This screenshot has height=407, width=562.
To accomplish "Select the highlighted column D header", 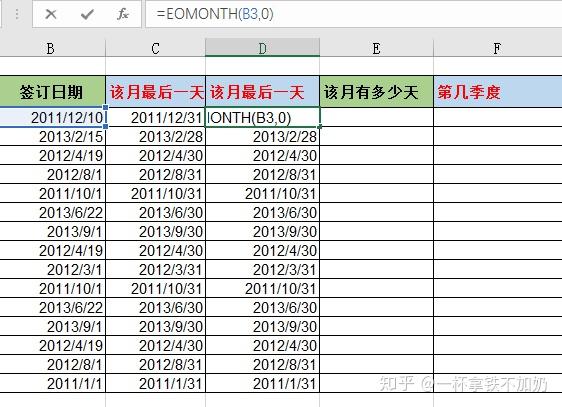I will (262, 48).
